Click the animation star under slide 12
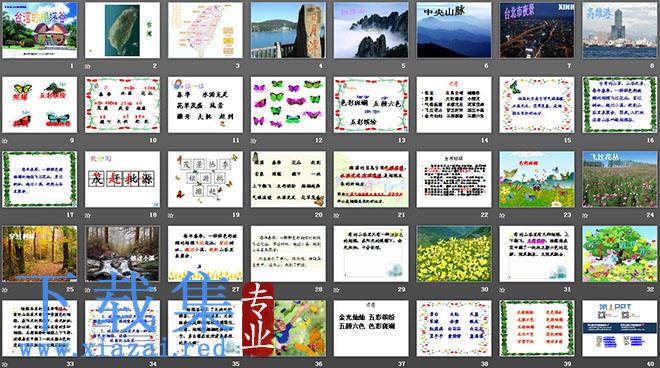The height and width of the screenshot is (368, 660). tap(253, 141)
